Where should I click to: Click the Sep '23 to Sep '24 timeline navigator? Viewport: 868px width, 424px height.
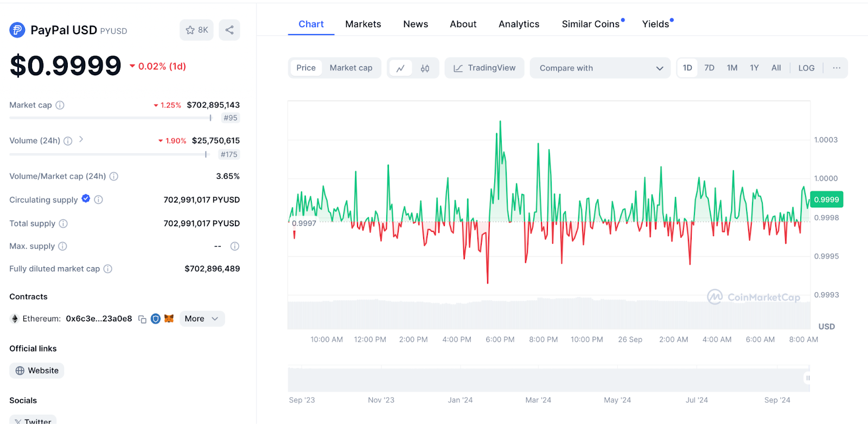[x=549, y=379]
